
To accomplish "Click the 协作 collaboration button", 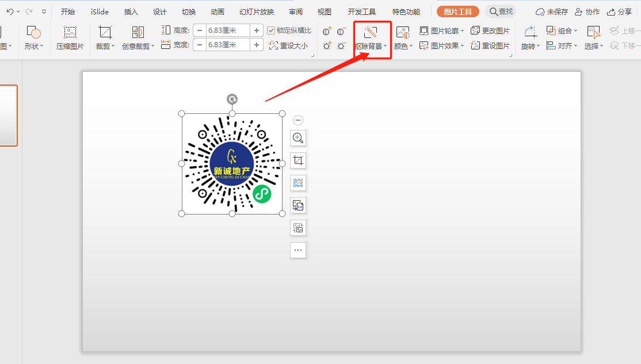I will (587, 12).
